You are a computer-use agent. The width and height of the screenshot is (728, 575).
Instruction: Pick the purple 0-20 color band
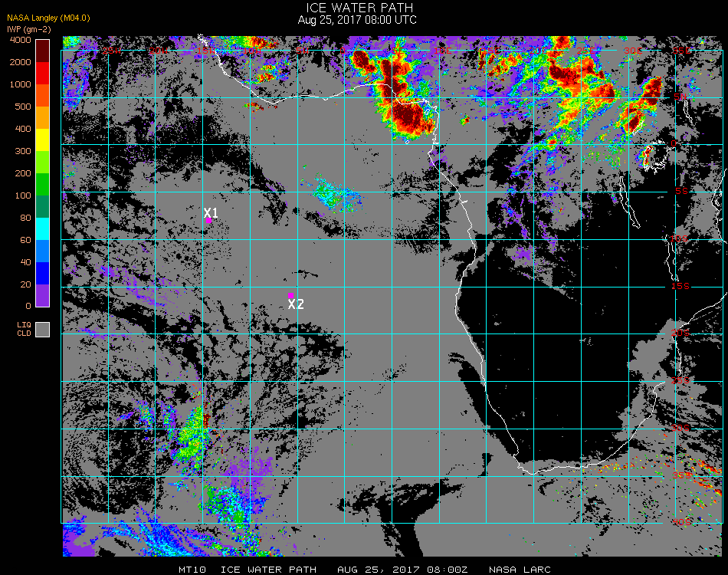(43, 296)
